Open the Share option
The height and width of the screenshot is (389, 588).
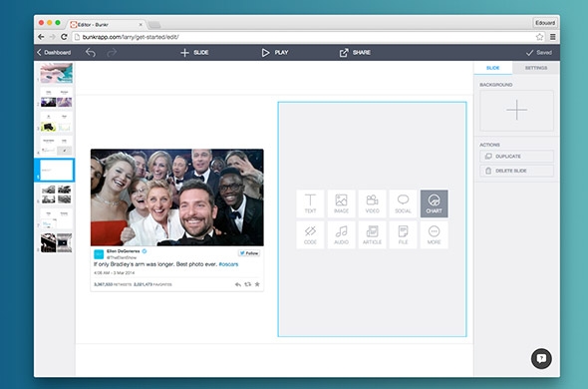pos(355,53)
